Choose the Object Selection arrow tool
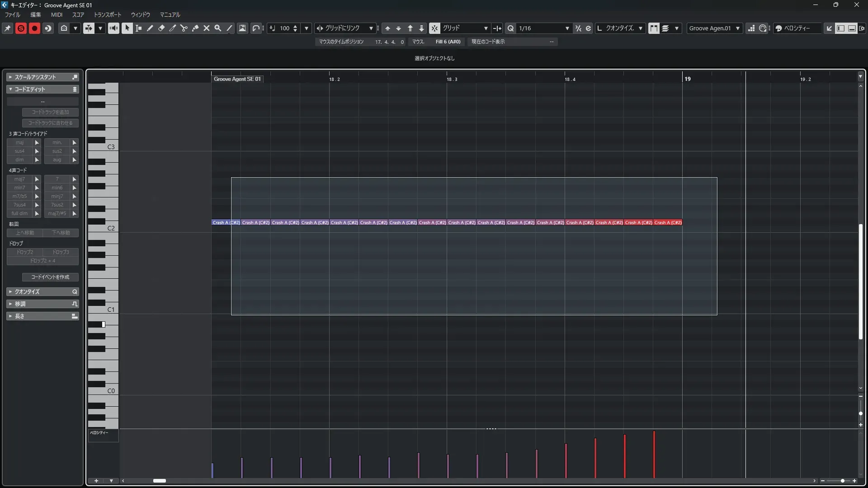 point(127,28)
